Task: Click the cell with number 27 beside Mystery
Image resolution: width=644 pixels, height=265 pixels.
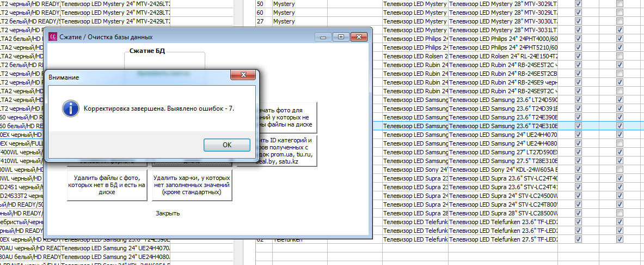Action: pos(263,21)
